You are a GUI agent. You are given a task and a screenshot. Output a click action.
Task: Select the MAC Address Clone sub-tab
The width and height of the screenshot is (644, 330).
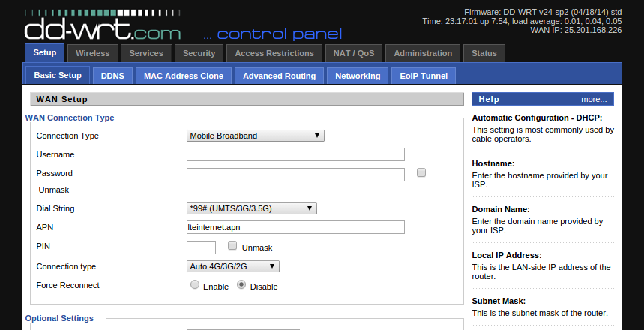184,76
